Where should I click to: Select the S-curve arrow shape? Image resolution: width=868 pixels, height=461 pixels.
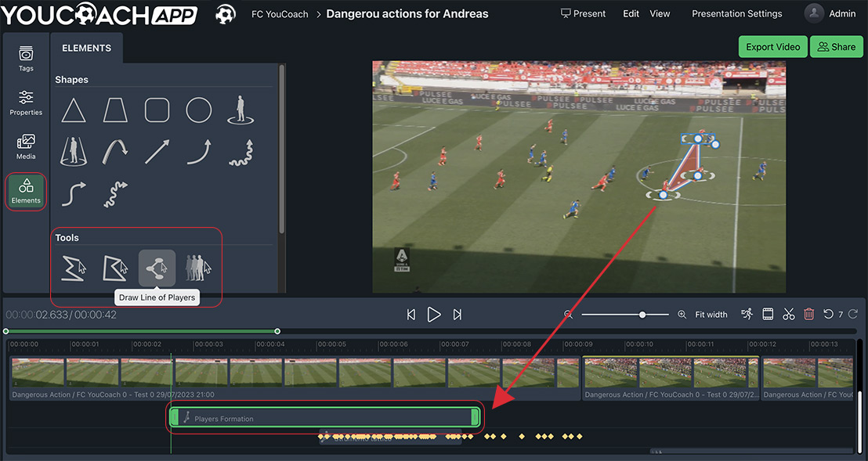73,194
